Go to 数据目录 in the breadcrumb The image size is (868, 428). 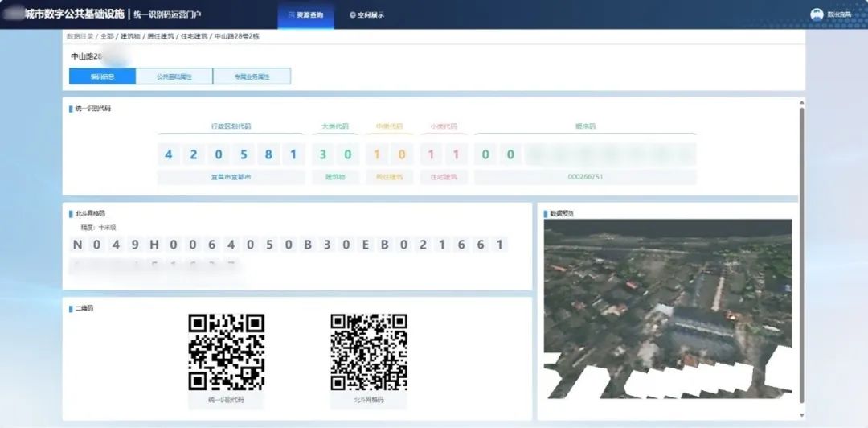pos(80,36)
